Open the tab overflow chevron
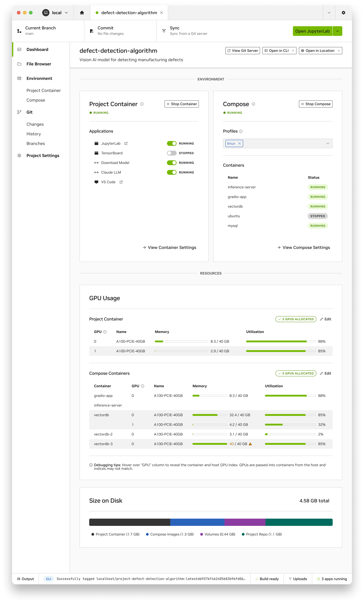This screenshot has height=603, width=364. pyautogui.click(x=329, y=13)
